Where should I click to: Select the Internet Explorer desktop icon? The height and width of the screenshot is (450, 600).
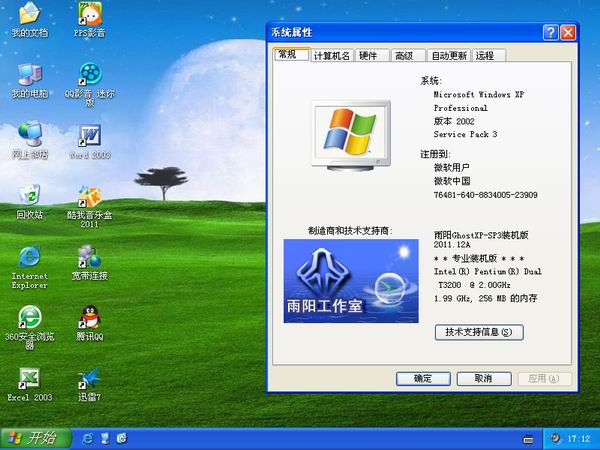29,267
